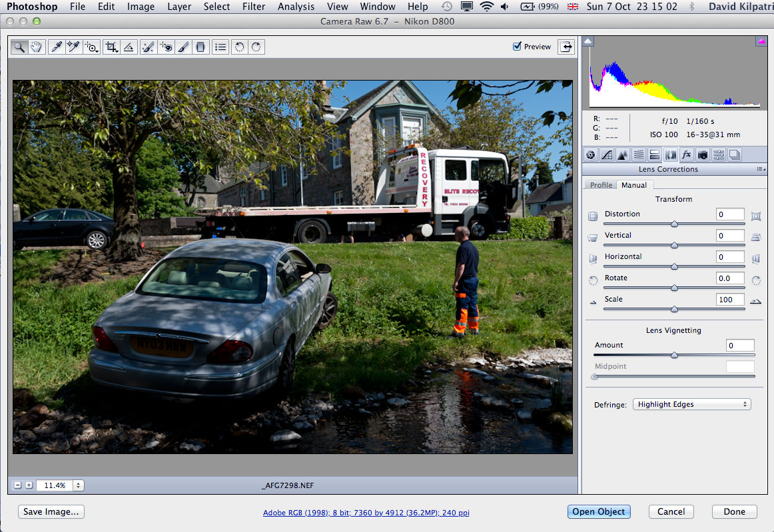Open the zoom level dropdown
This screenshot has width=774, height=532.
pyautogui.click(x=78, y=485)
